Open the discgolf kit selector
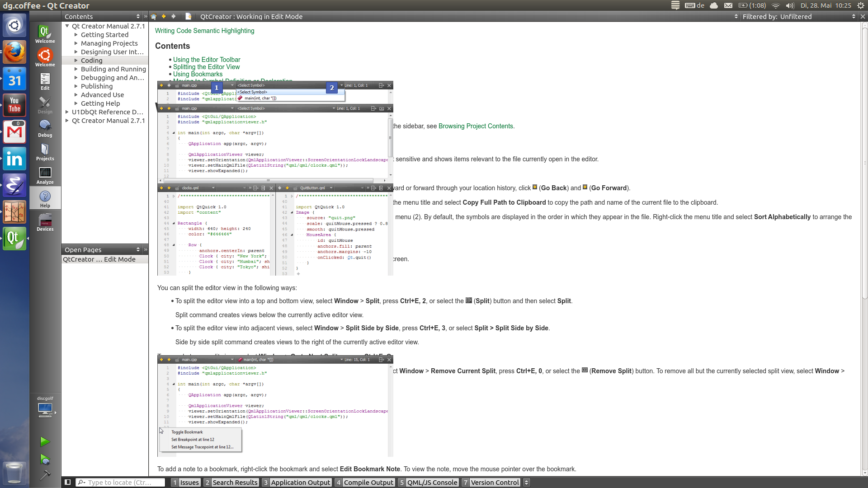The height and width of the screenshot is (488, 868). [45, 407]
